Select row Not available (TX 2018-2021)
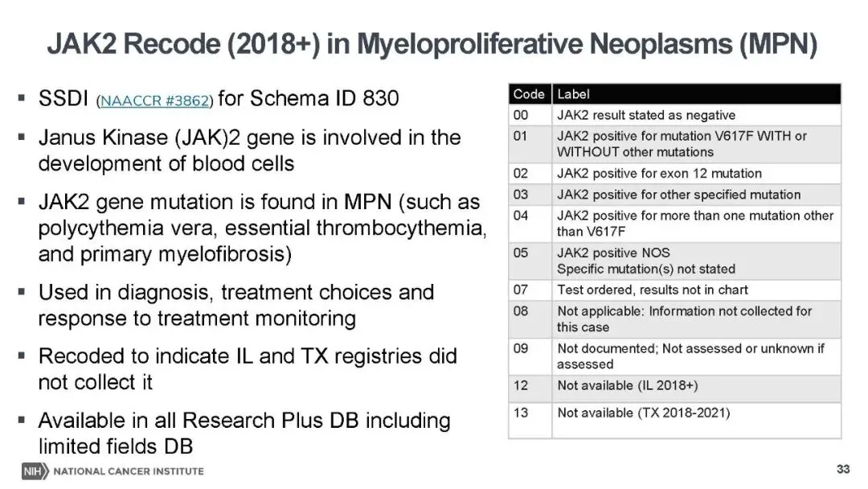This screenshot has height=489, width=868. (x=675, y=421)
